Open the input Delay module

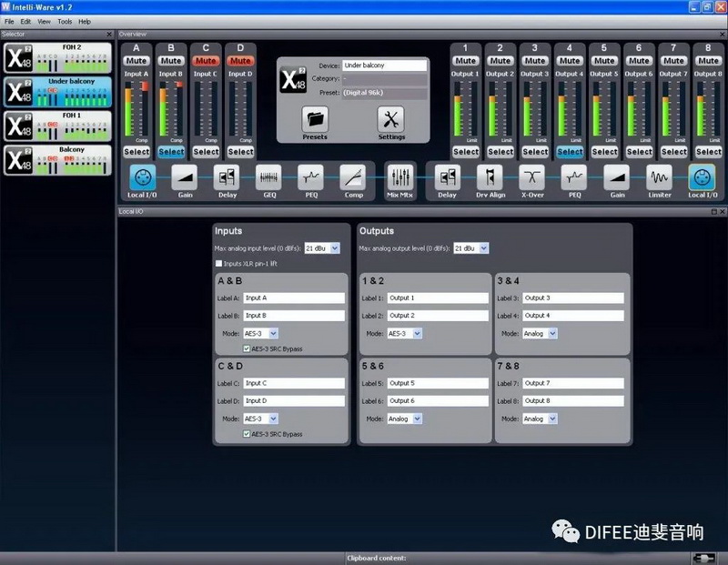pyautogui.click(x=227, y=177)
